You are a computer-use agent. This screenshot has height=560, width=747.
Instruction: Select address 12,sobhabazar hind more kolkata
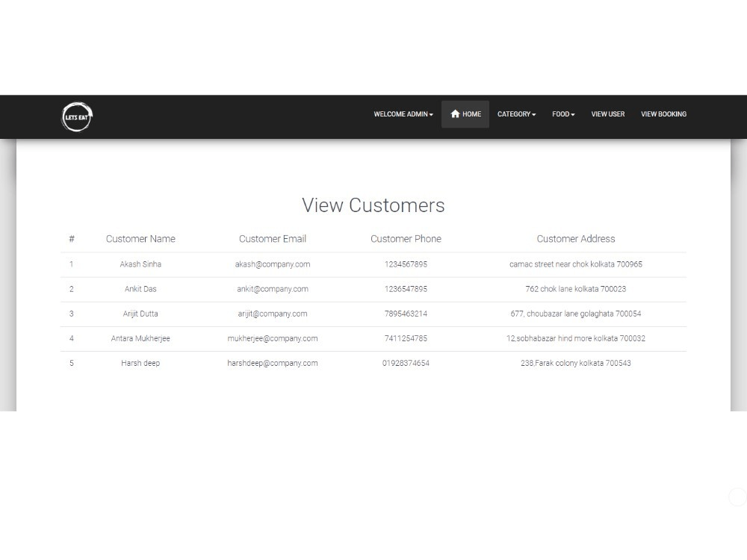(562, 338)
